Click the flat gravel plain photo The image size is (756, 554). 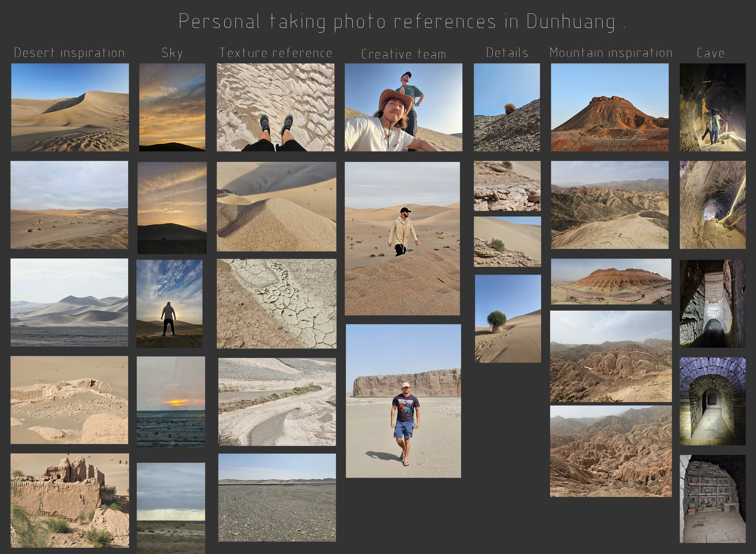pyautogui.click(x=277, y=497)
